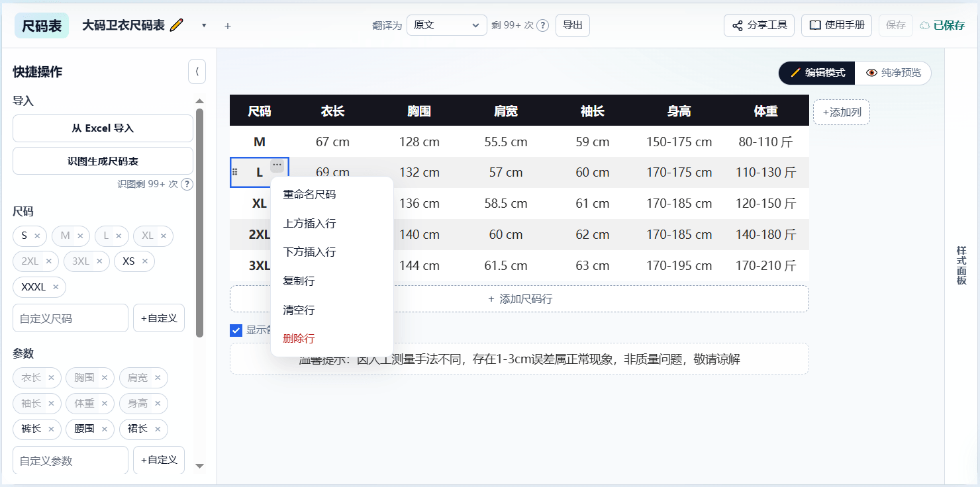Viewport: 980px width, 487px height.
Task: Click the 体重 column header
Action: (766, 111)
